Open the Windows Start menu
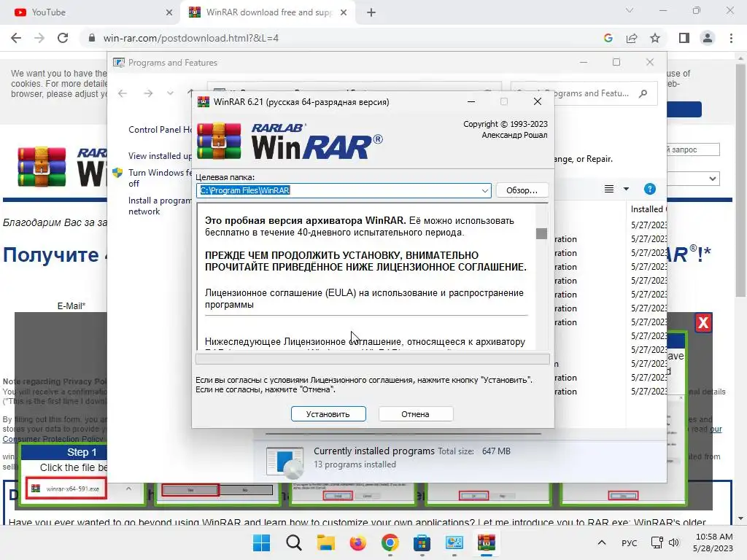Screen dimensions: 747x560 pos(262,542)
